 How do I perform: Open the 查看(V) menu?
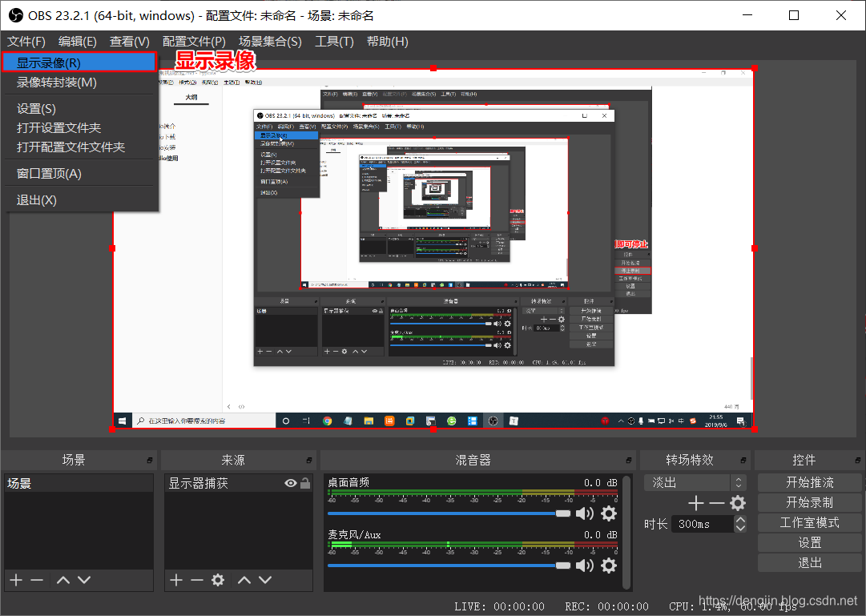point(129,42)
